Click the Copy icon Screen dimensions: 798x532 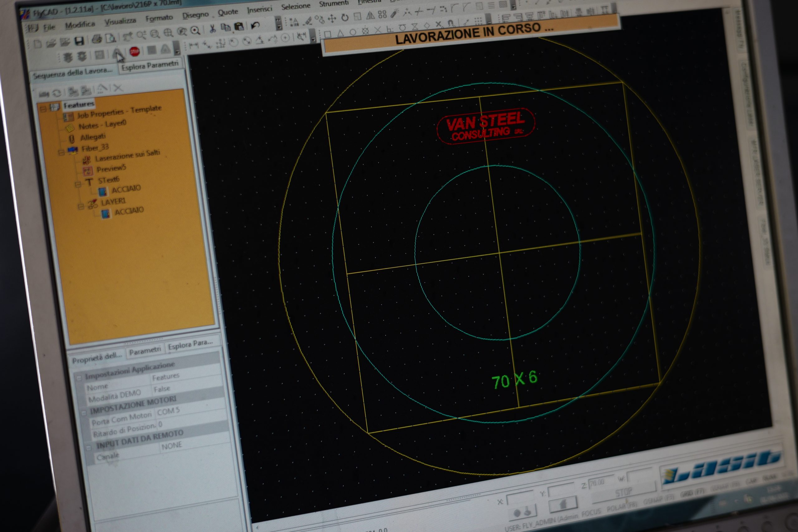226,27
